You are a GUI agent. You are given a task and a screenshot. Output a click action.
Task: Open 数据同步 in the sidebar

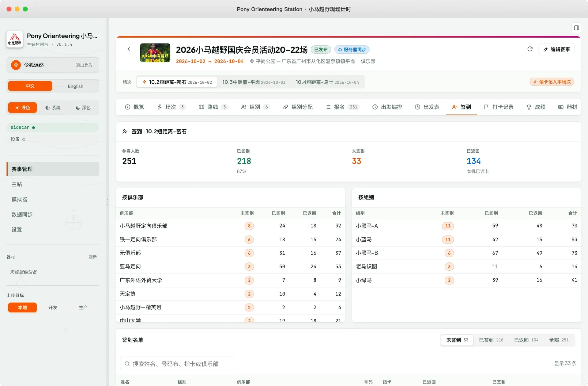pyautogui.click(x=53, y=214)
